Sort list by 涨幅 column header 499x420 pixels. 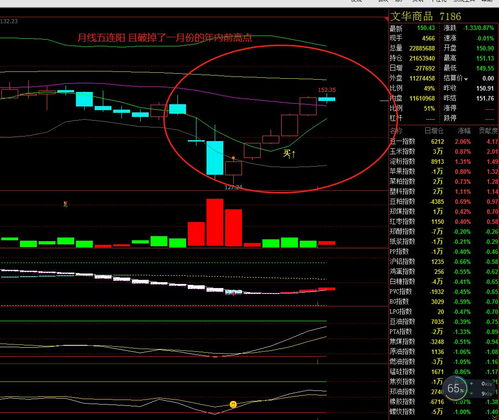coord(464,131)
